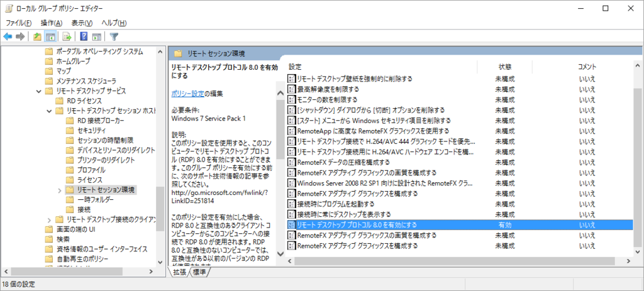
Task: Collapse リモート デスクトップ セッション ホスト node
Action: pos(49,111)
